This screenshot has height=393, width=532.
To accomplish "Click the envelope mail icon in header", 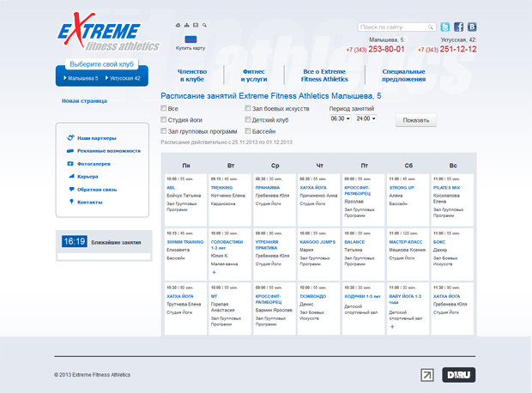I will (196, 25).
